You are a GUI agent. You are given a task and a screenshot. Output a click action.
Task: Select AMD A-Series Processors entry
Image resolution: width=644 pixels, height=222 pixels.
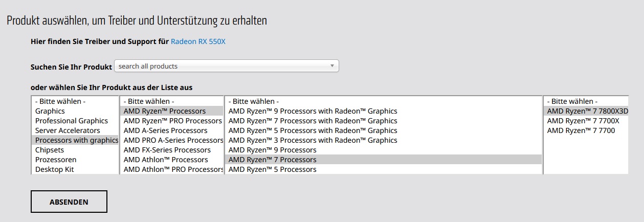point(165,130)
